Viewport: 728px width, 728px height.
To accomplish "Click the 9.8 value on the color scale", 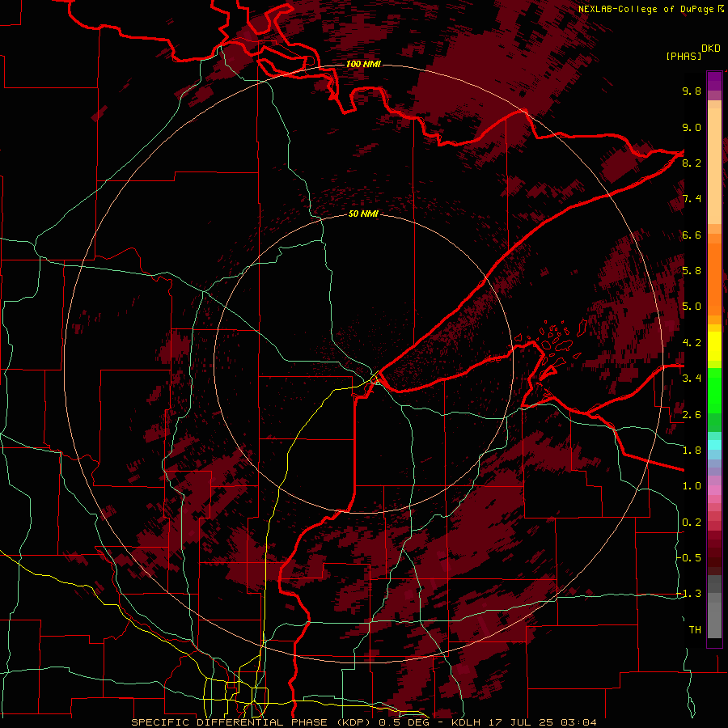I will coord(692,91).
